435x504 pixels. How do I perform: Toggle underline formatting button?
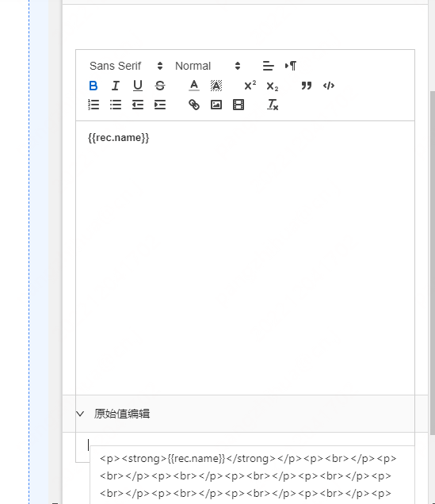[138, 86]
